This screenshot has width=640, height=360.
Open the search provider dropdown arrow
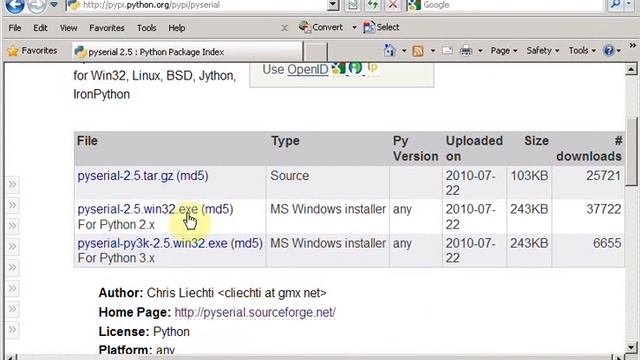point(629,5)
